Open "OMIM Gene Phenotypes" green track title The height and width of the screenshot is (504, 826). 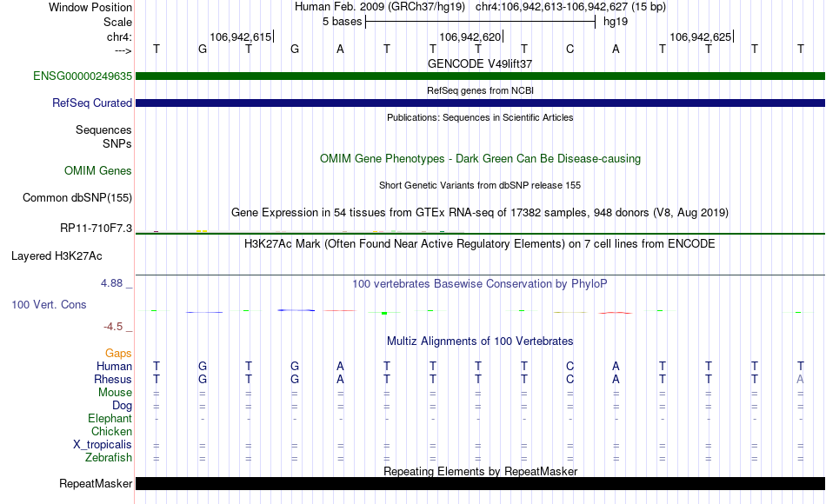coord(480,158)
